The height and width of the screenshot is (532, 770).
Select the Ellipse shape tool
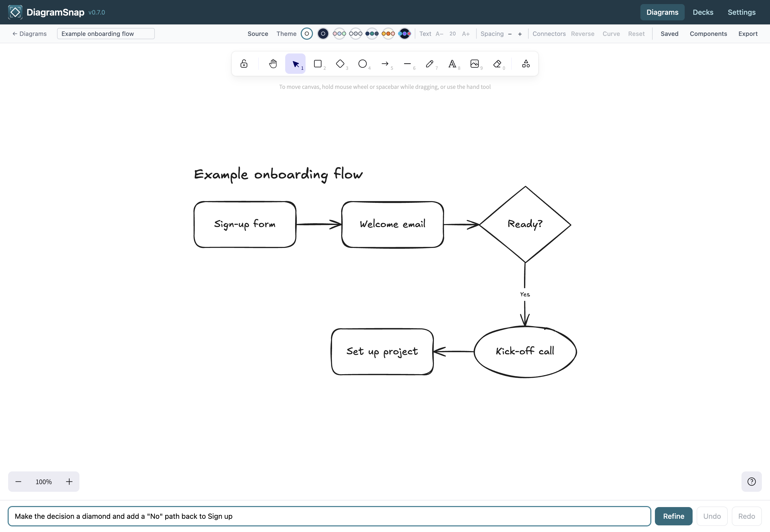pos(363,64)
